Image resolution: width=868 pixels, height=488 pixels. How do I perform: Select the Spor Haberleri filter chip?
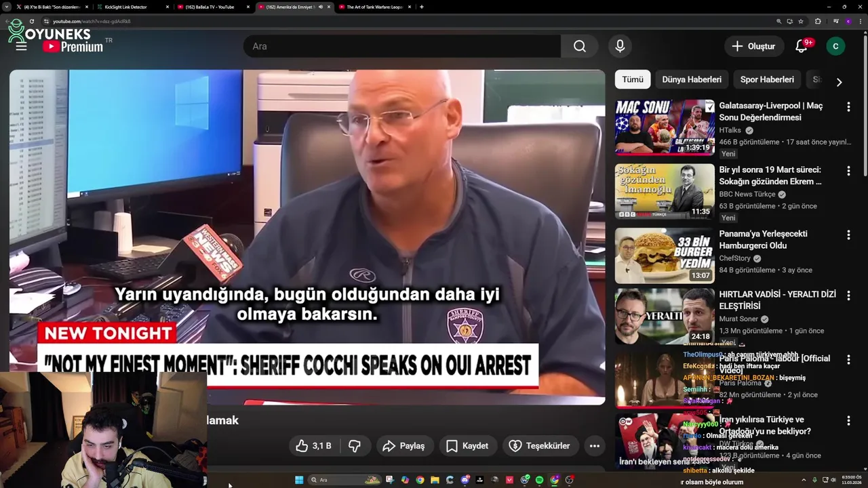(767, 79)
